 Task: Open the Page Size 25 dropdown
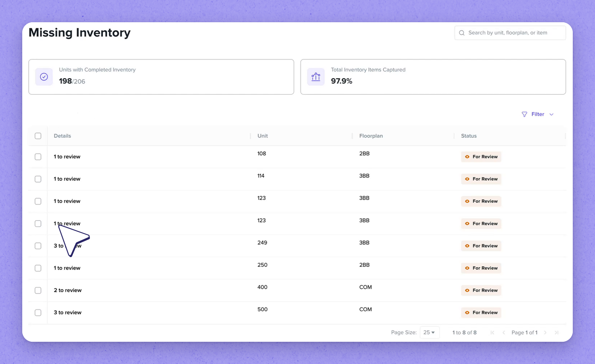click(x=429, y=333)
